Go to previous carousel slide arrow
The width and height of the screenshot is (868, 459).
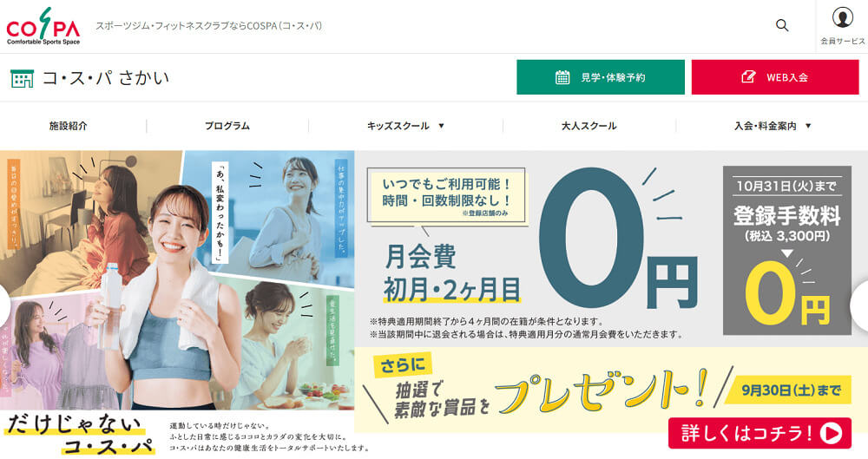[4, 305]
